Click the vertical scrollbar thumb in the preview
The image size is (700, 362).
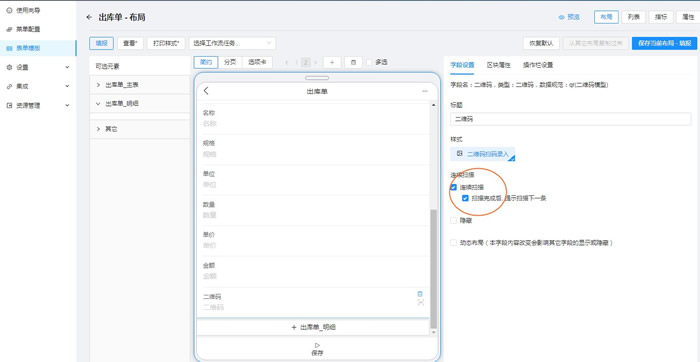(433, 269)
